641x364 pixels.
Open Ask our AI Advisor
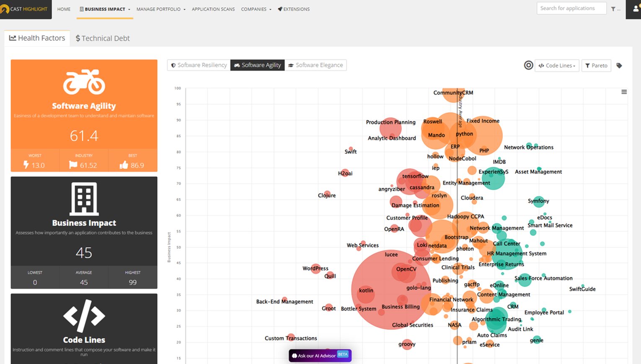pyautogui.click(x=320, y=356)
